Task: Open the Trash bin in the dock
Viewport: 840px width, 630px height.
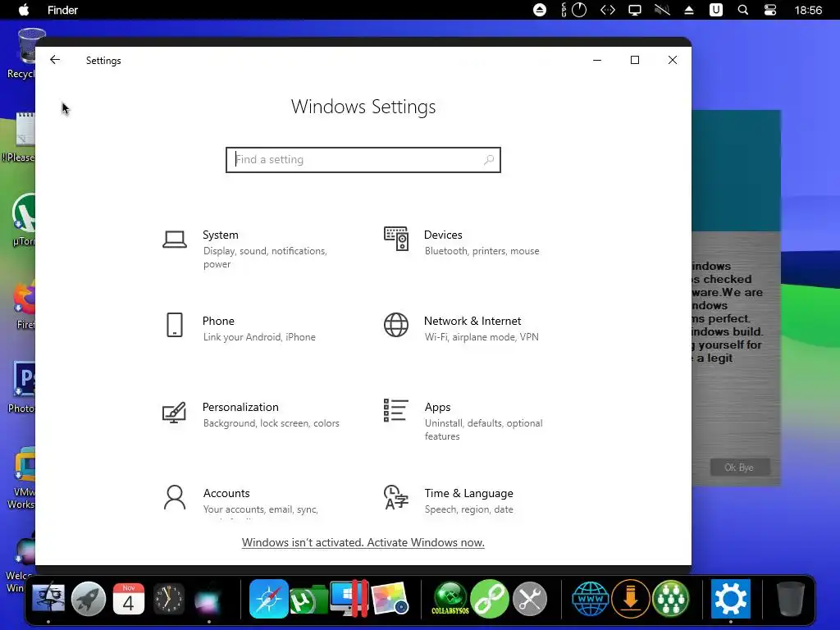Action: click(x=791, y=598)
